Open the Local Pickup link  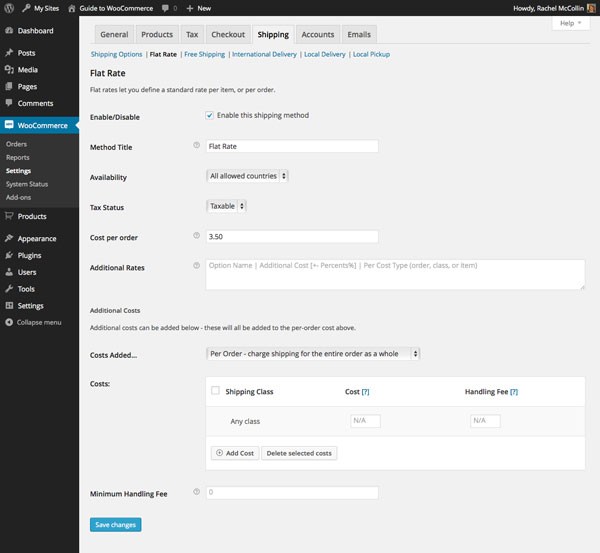coord(371,54)
